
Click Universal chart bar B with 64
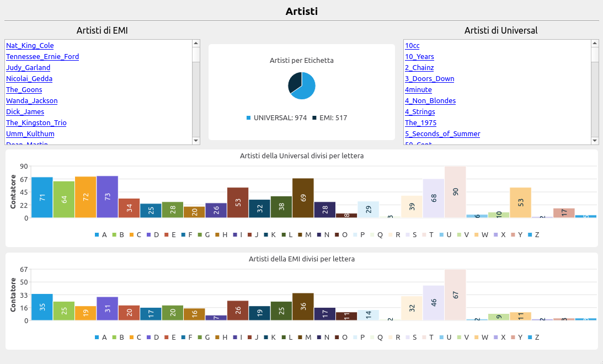(x=64, y=200)
